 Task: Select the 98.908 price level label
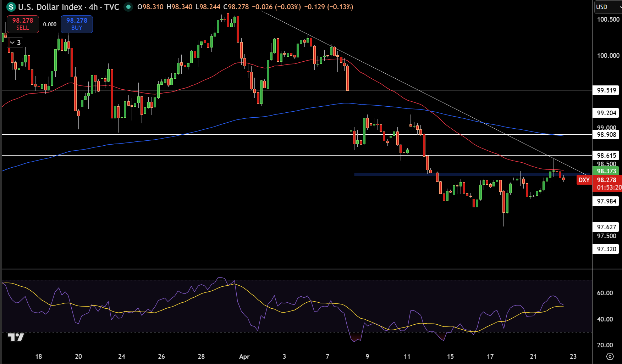pyautogui.click(x=606, y=134)
